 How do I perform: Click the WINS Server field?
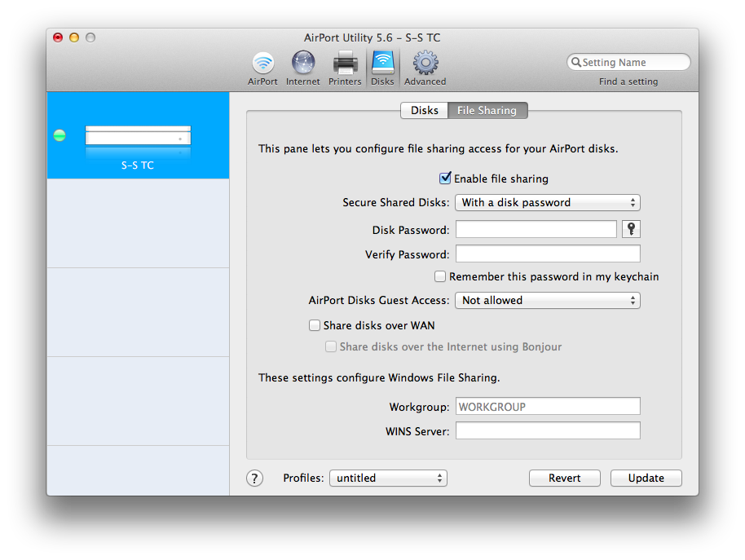point(548,431)
